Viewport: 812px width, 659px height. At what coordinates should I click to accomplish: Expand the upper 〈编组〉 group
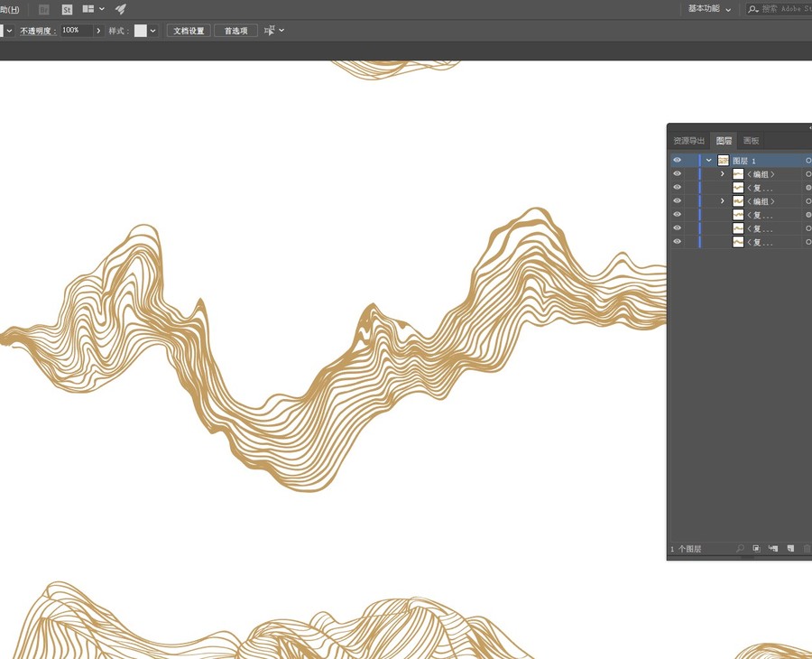pyautogui.click(x=723, y=174)
